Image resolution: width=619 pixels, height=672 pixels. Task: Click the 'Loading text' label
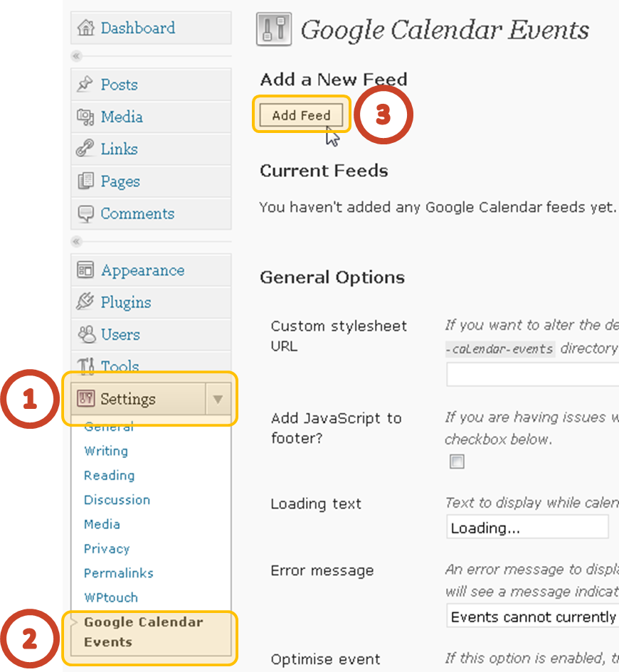point(316,503)
